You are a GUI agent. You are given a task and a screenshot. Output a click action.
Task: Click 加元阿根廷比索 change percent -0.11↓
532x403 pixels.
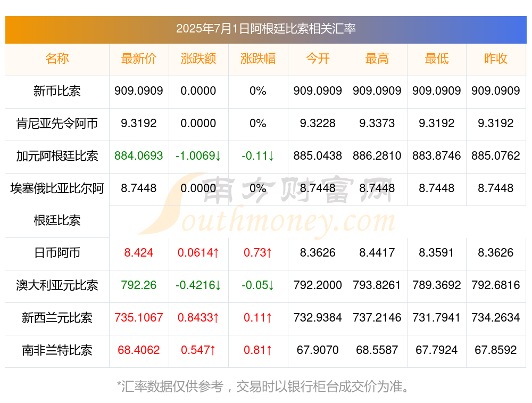pos(258,156)
